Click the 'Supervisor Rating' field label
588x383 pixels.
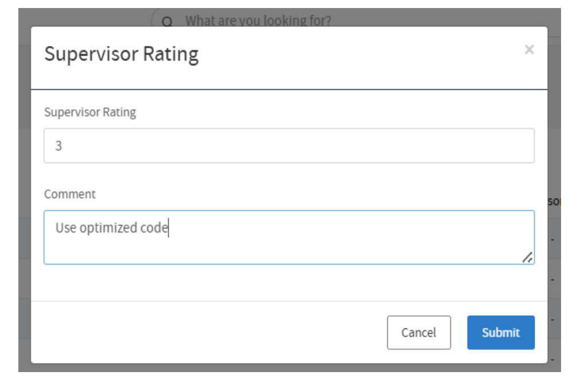tap(90, 112)
